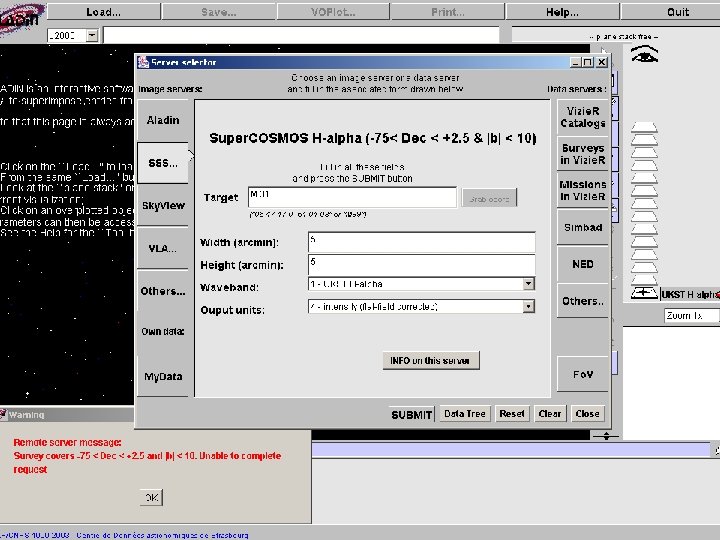720x540 pixels.
Task: Switch to the SkyView server tab
Action: (163, 205)
